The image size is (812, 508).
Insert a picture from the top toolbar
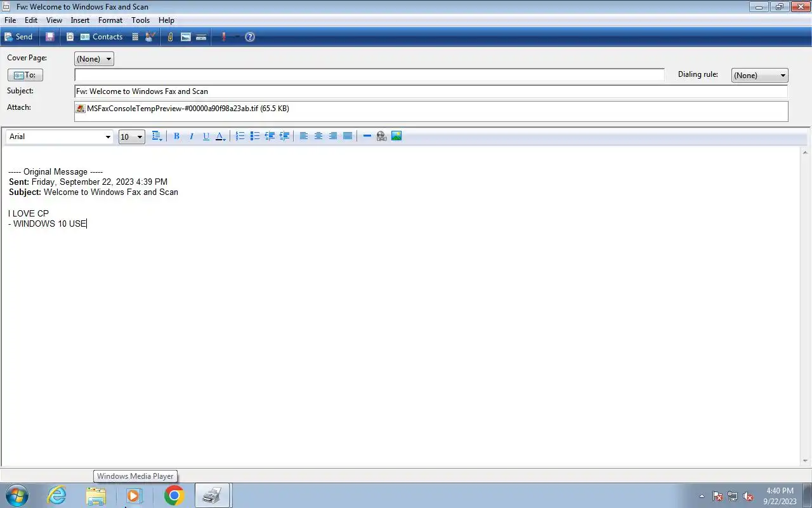point(186,37)
